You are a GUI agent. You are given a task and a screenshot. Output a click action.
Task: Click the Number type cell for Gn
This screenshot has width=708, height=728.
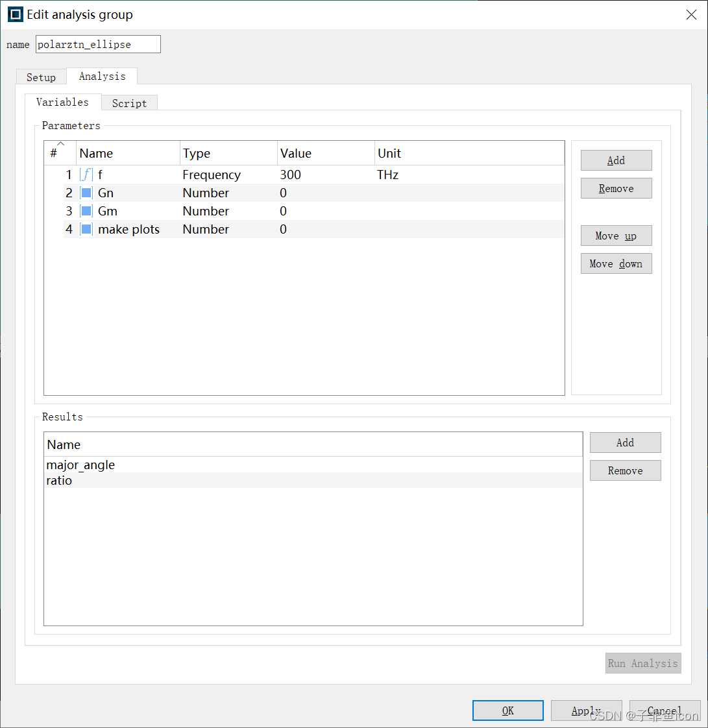[x=206, y=193]
